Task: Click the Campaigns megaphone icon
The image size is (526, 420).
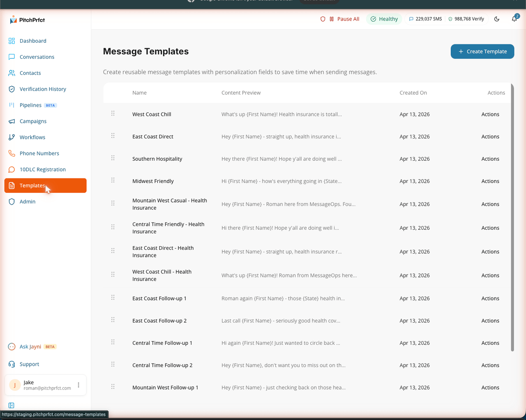Action: click(12, 121)
